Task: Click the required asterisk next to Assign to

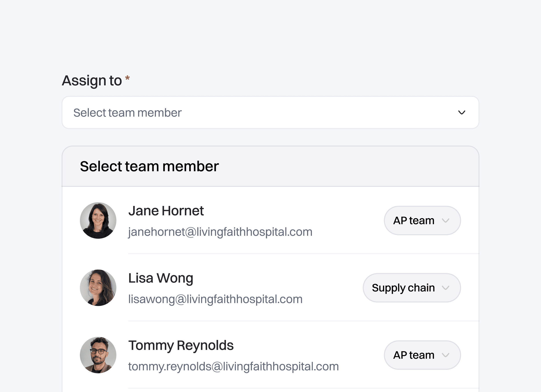Action: click(128, 78)
